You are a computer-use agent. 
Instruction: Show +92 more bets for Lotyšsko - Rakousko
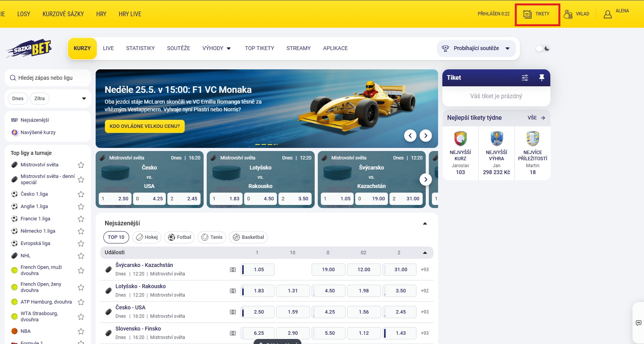(x=425, y=291)
